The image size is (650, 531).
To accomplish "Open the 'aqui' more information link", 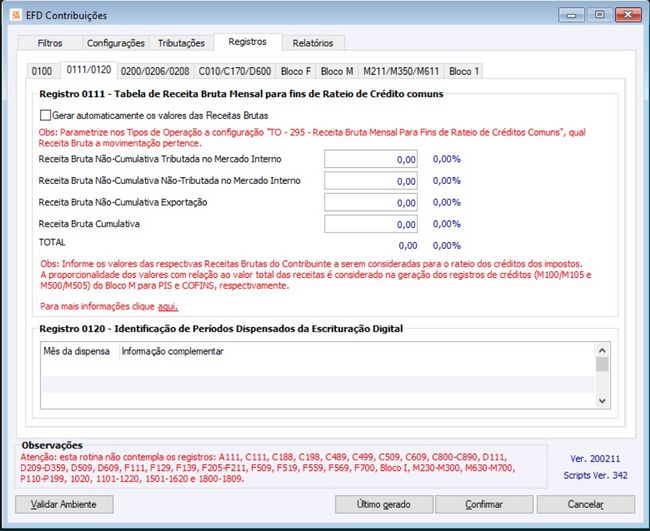I will [x=168, y=306].
